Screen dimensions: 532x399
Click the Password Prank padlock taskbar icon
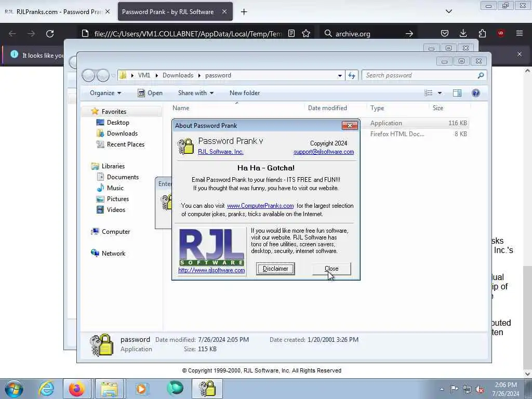click(207, 389)
